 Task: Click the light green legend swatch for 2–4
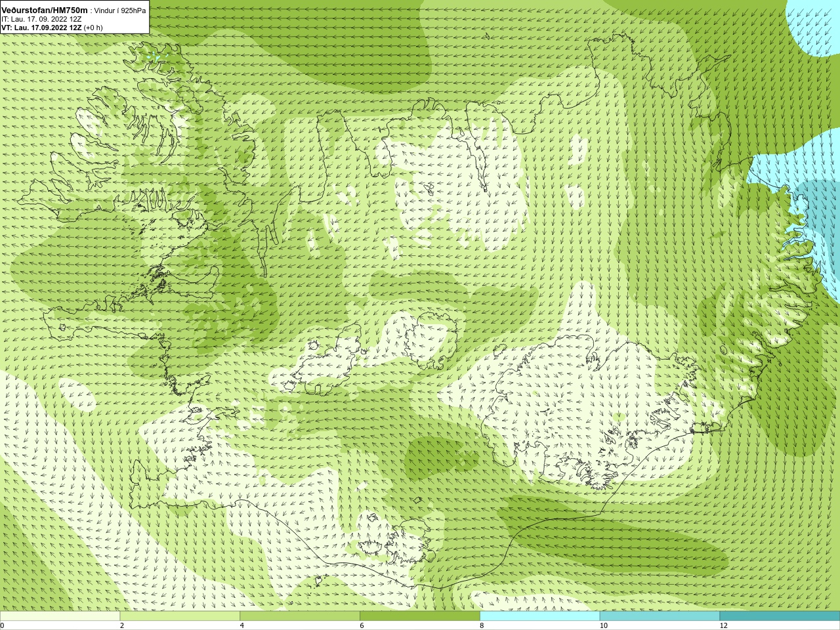[x=180, y=616]
